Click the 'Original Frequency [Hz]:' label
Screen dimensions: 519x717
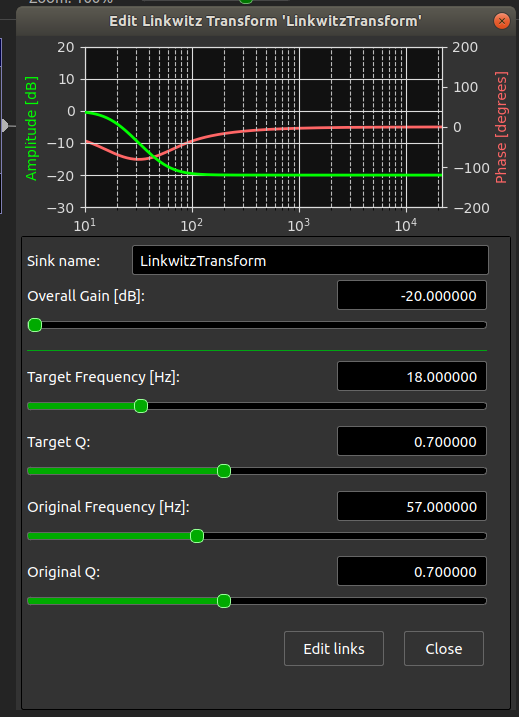coord(108,507)
